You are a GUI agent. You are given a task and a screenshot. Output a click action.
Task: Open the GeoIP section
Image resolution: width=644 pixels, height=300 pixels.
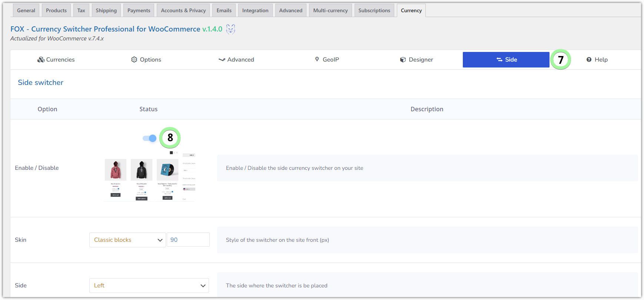pyautogui.click(x=327, y=60)
